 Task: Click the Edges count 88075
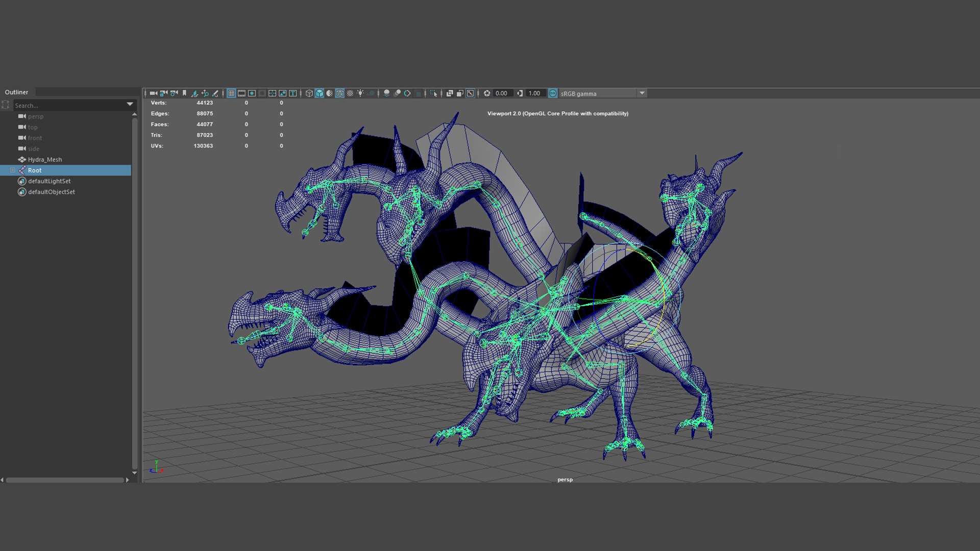pos(205,113)
